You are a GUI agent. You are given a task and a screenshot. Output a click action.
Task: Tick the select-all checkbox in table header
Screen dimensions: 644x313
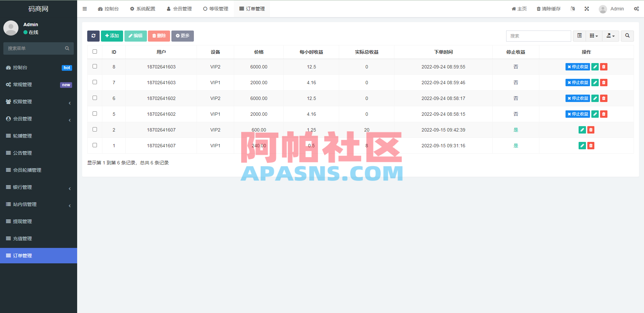[95, 51]
